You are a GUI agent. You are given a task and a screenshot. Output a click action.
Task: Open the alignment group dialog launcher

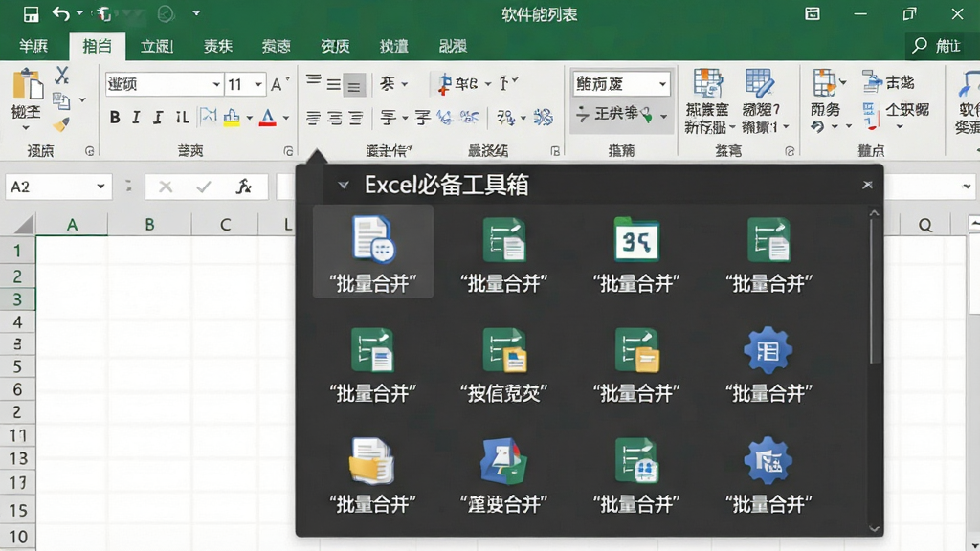(x=555, y=151)
